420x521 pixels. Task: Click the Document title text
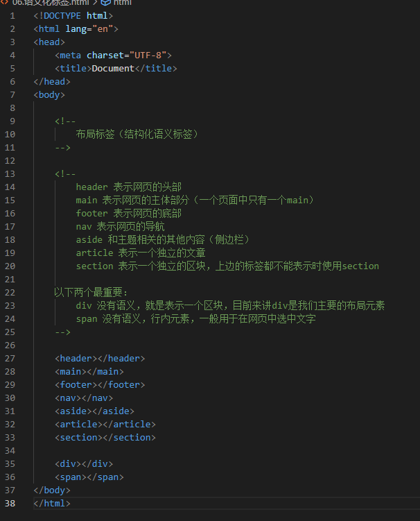click(113, 69)
